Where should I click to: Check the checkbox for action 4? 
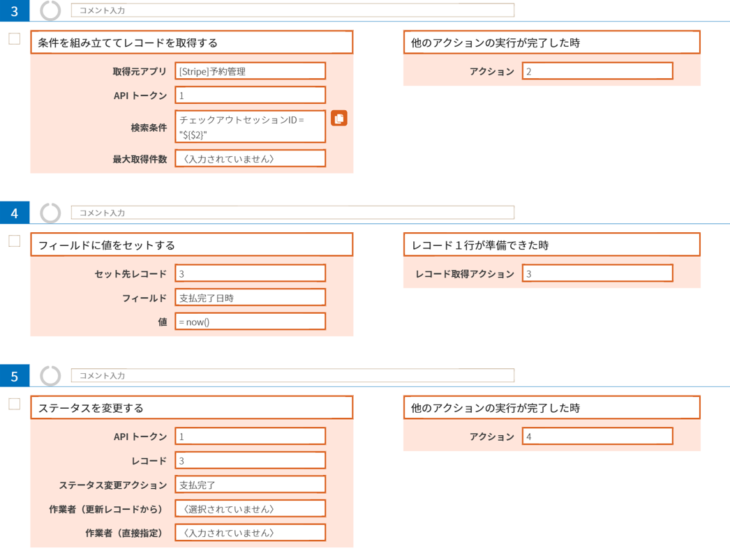pos(15,241)
